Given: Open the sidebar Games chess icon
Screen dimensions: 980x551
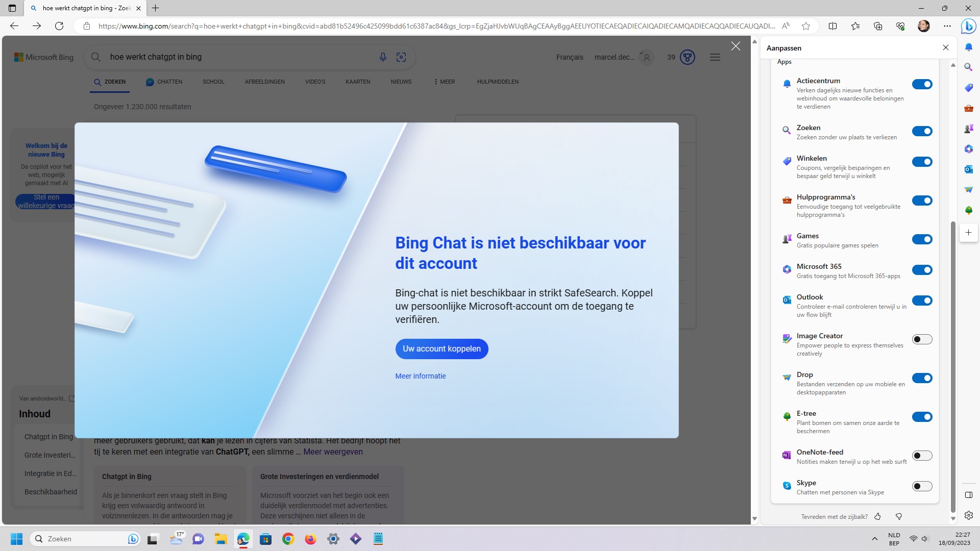Looking at the screenshot, I should [x=969, y=129].
